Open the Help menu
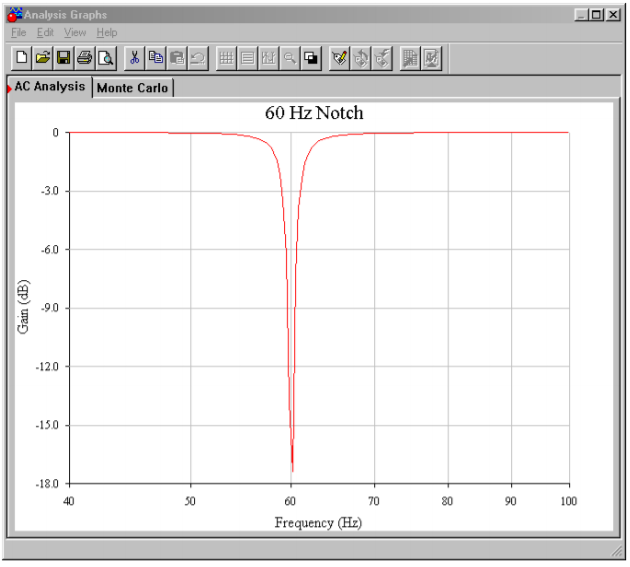 tap(107, 33)
